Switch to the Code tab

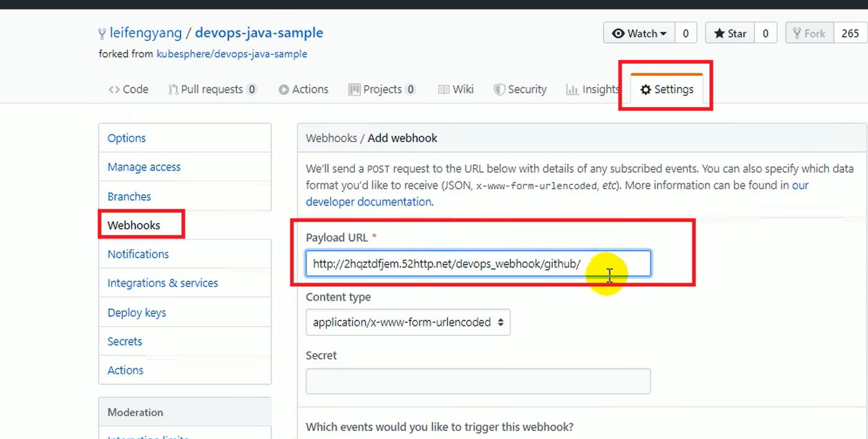coord(128,89)
